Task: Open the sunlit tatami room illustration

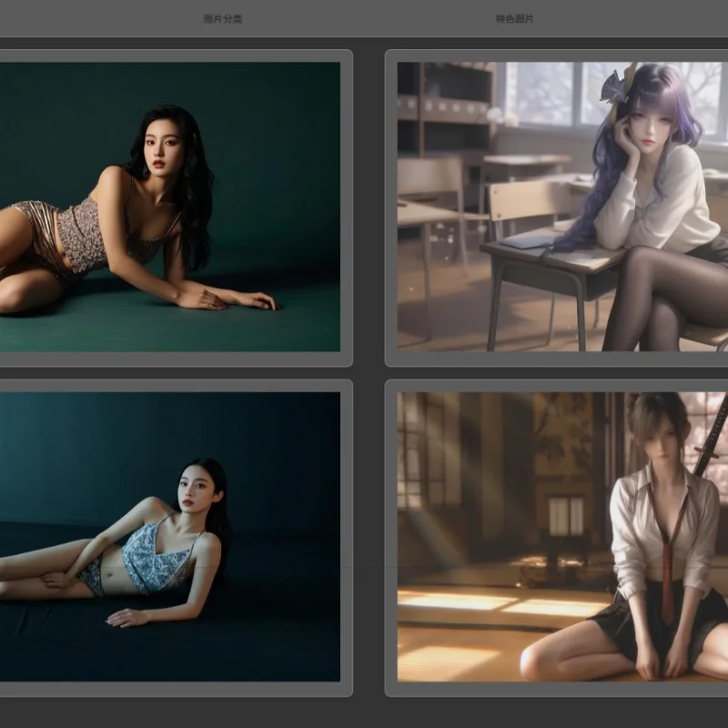Action: (x=562, y=537)
